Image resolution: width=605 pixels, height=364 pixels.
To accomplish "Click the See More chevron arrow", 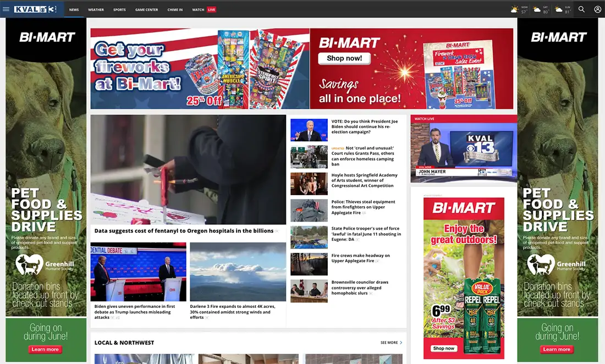I will tap(401, 343).
